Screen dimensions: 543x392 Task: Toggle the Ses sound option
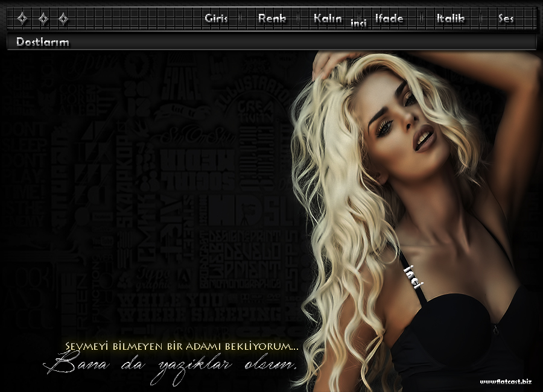click(506, 18)
